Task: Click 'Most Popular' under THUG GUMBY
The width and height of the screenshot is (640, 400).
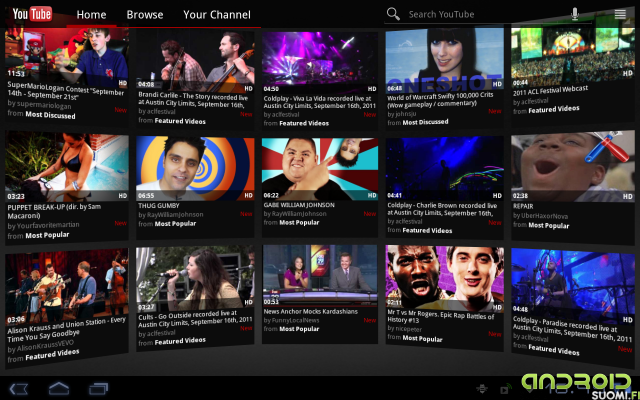Action: pos(175,224)
